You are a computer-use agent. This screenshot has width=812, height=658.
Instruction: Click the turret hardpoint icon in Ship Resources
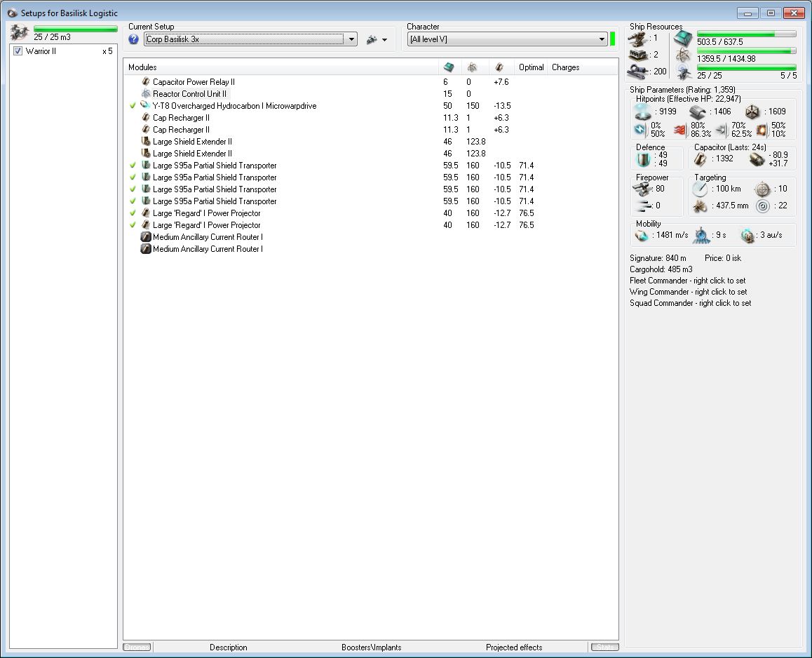[637, 39]
